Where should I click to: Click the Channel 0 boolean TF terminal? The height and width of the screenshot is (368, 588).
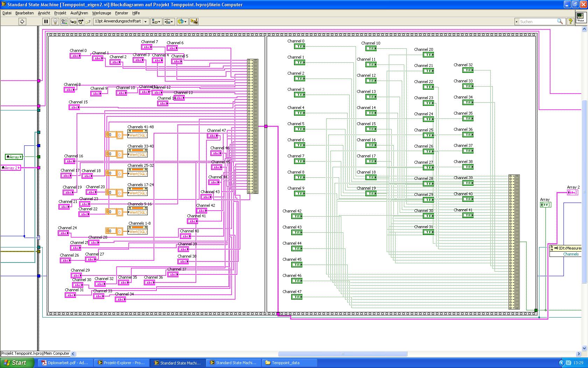(299, 47)
